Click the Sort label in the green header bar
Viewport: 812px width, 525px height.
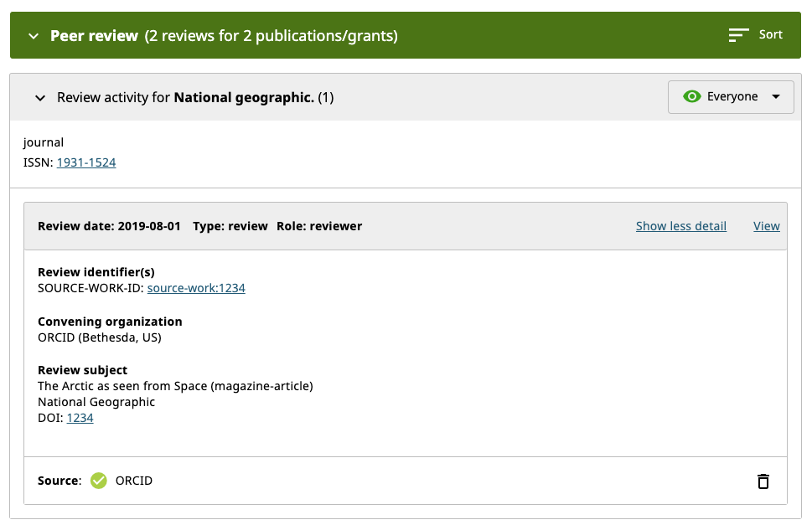pos(768,34)
